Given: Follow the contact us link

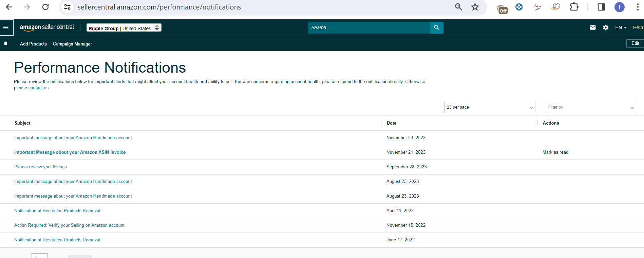Looking at the screenshot, I should pos(38,88).
